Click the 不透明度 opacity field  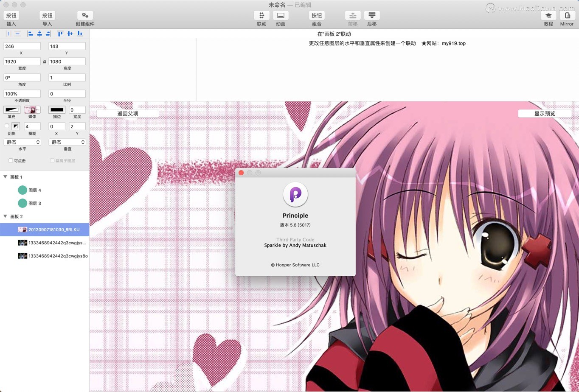22,94
